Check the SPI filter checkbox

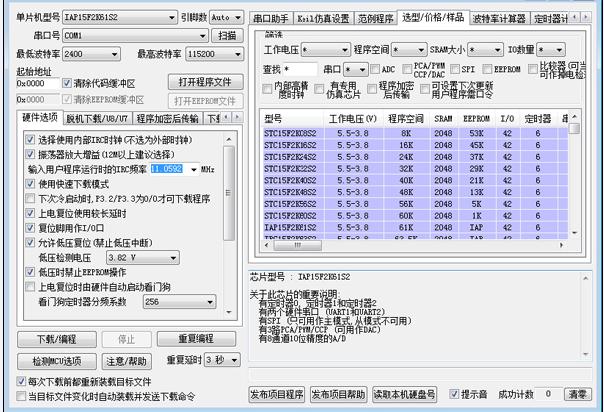[x=455, y=69]
